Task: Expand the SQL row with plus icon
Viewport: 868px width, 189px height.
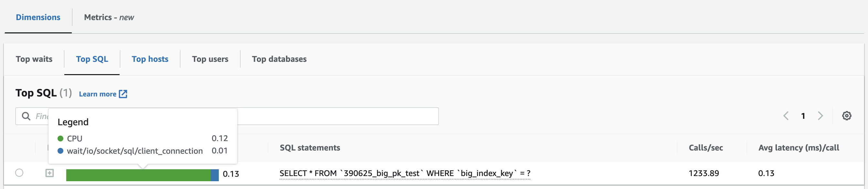Action: pyautogui.click(x=49, y=173)
